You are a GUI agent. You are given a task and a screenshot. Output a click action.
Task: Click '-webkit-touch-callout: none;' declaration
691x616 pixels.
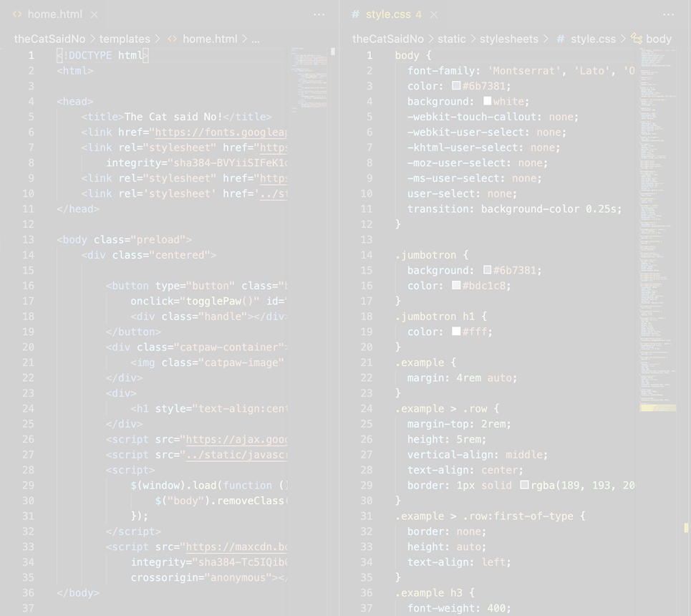tap(493, 117)
